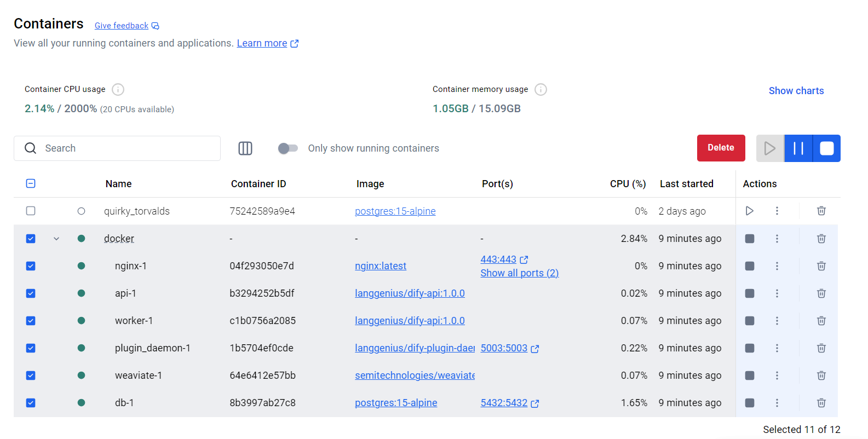Delete the plugin_daemon-1 container
Screen dimensions: 868x439
821,348
